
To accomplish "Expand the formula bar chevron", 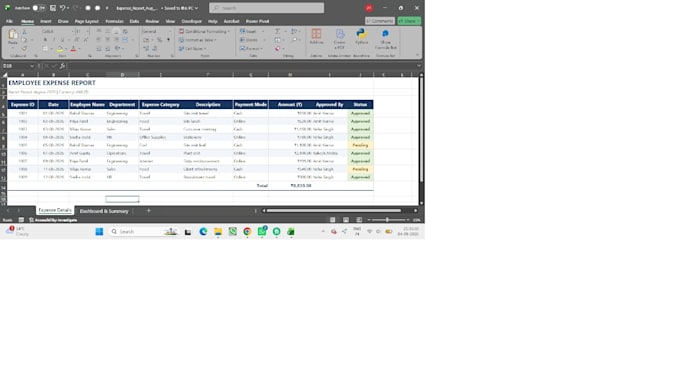I will (x=418, y=66).
